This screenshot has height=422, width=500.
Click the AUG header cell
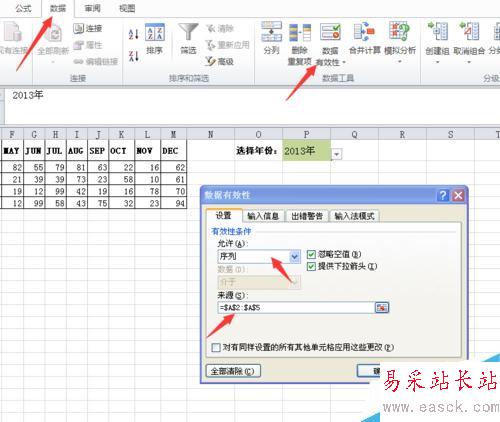[x=77, y=151]
